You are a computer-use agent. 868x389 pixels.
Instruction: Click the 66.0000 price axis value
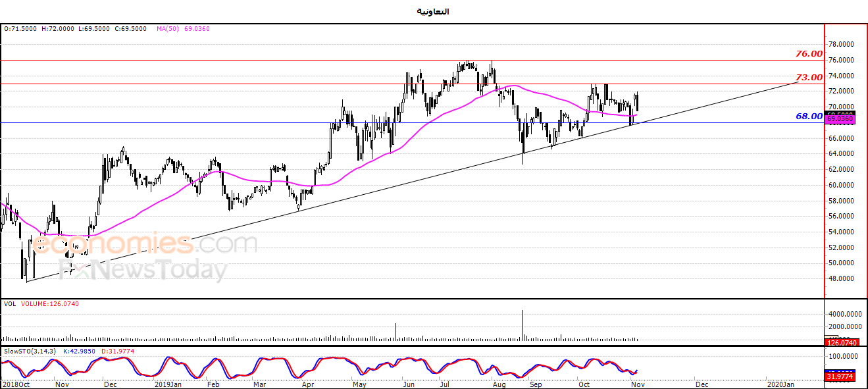[x=842, y=138]
